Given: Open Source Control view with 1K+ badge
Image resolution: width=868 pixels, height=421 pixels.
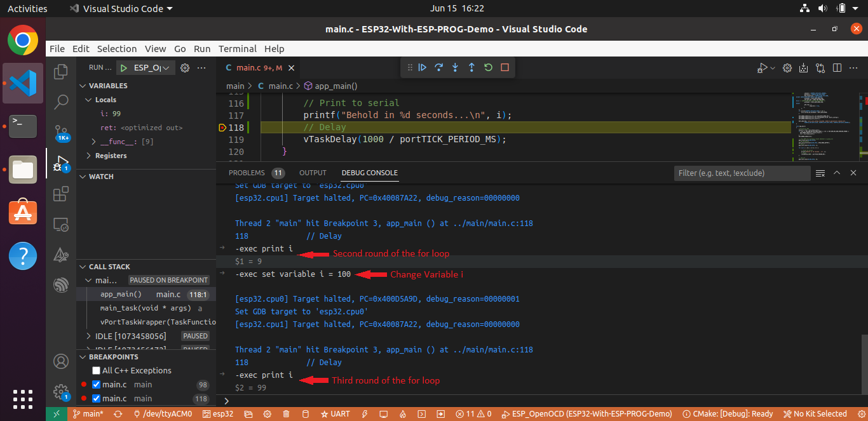Looking at the screenshot, I should [x=61, y=132].
